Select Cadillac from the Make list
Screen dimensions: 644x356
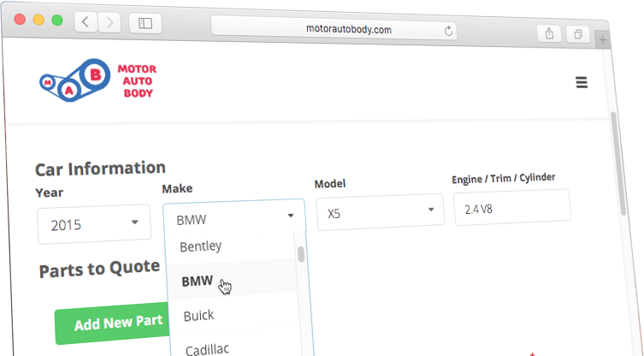tap(205, 348)
